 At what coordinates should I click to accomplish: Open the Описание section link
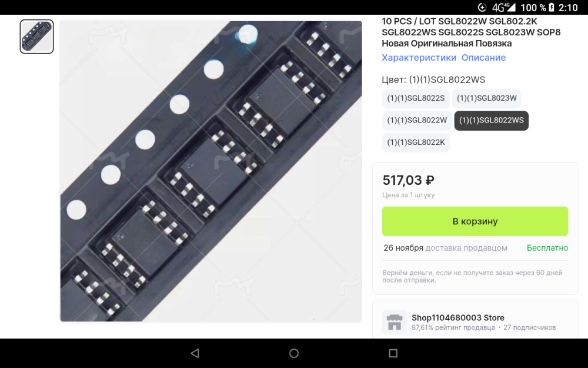pyautogui.click(x=483, y=58)
